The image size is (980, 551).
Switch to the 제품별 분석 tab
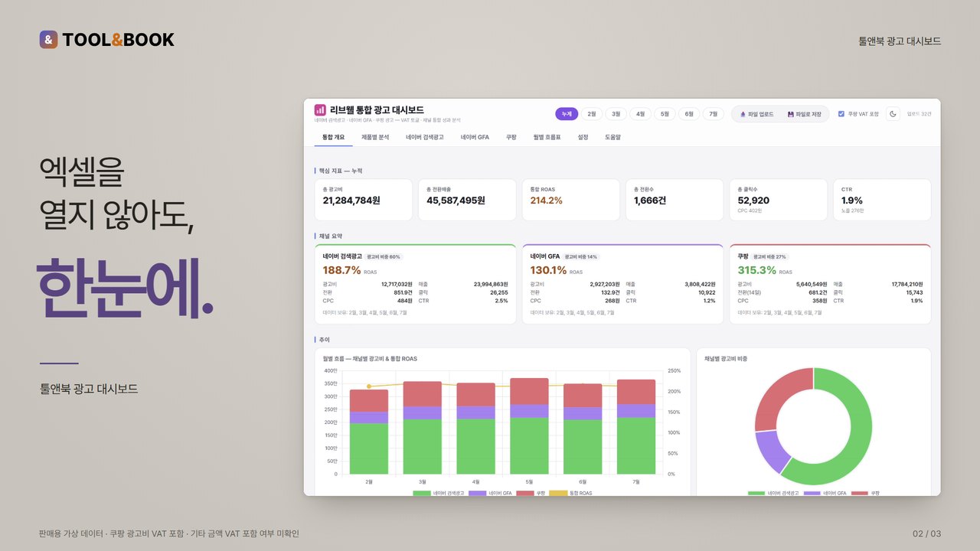tap(375, 138)
